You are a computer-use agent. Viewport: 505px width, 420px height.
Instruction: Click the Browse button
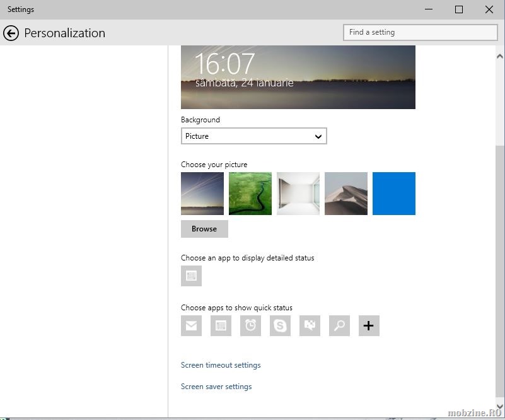click(204, 229)
